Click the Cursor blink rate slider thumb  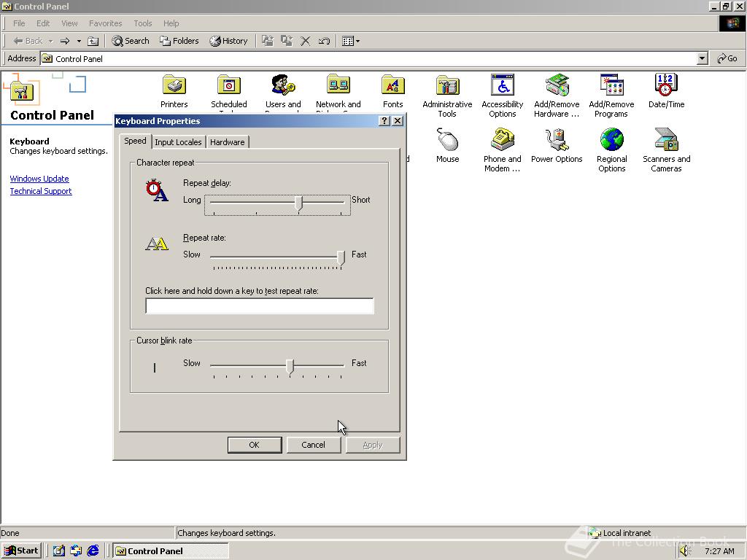(290, 366)
